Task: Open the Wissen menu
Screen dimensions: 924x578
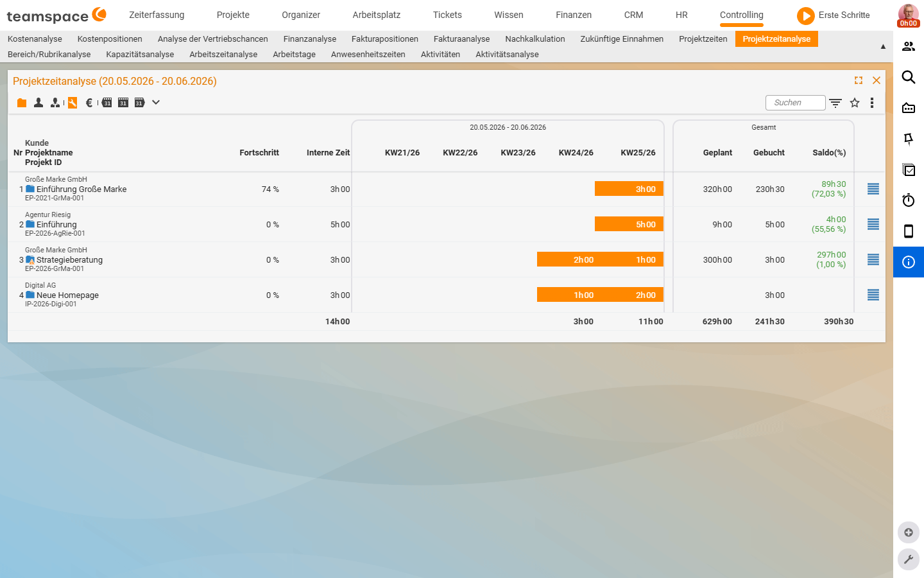Action: pyautogui.click(x=509, y=15)
